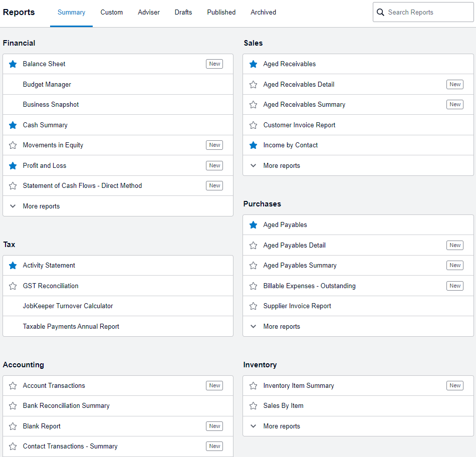Open the JobKeeper Turnover Calculator
476x457 pixels.
pyautogui.click(x=68, y=306)
